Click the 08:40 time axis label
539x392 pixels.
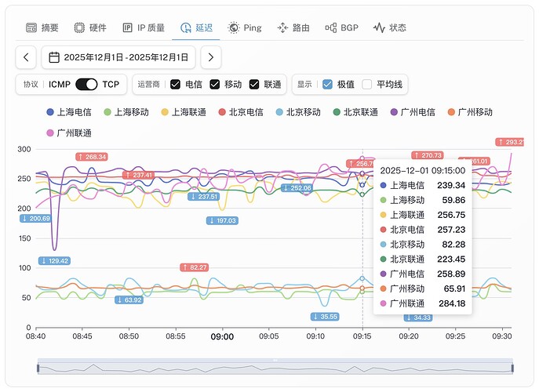pyautogui.click(x=35, y=336)
